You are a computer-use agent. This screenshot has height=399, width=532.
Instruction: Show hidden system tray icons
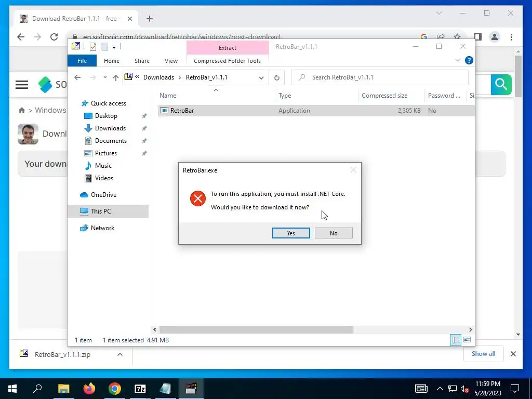pos(440,389)
